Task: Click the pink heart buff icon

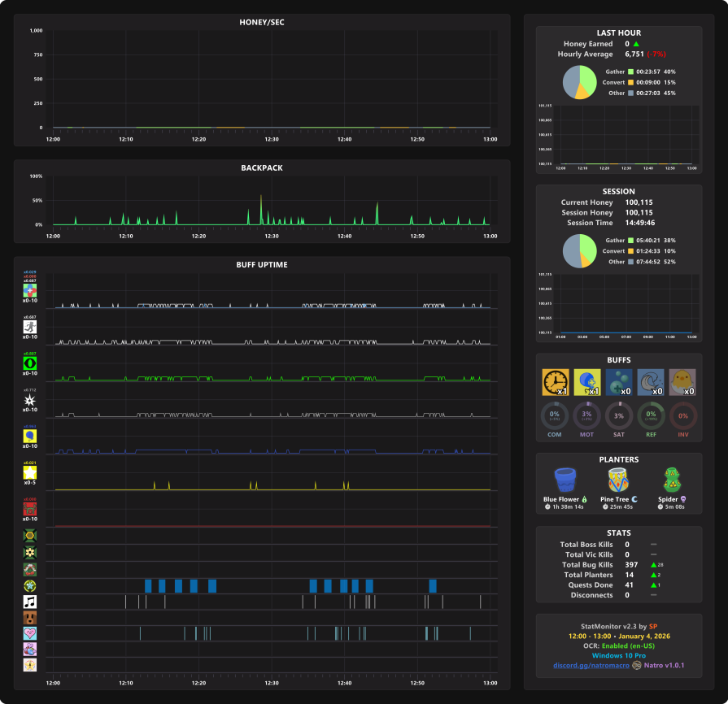Action: point(30,633)
